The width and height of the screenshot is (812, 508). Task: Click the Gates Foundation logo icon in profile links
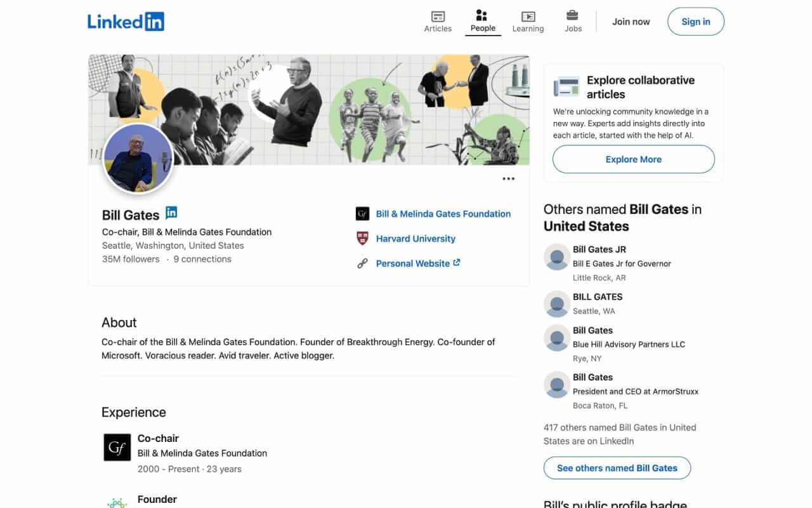362,214
